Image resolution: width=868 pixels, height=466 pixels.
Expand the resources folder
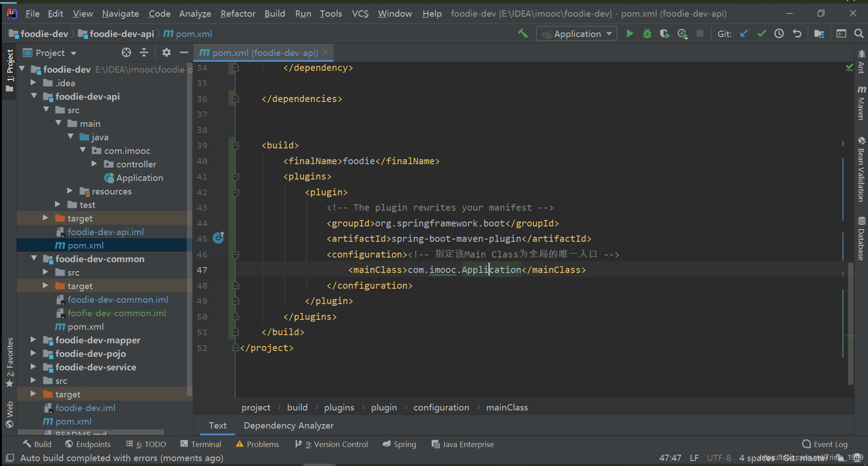[70, 191]
